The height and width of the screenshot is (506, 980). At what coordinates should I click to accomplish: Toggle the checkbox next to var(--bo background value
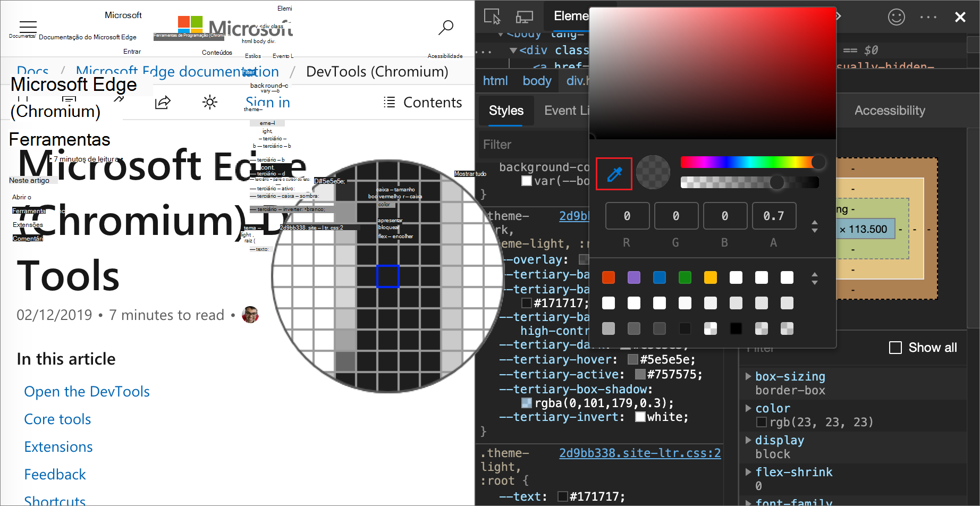pyautogui.click(x=526, y=181)
